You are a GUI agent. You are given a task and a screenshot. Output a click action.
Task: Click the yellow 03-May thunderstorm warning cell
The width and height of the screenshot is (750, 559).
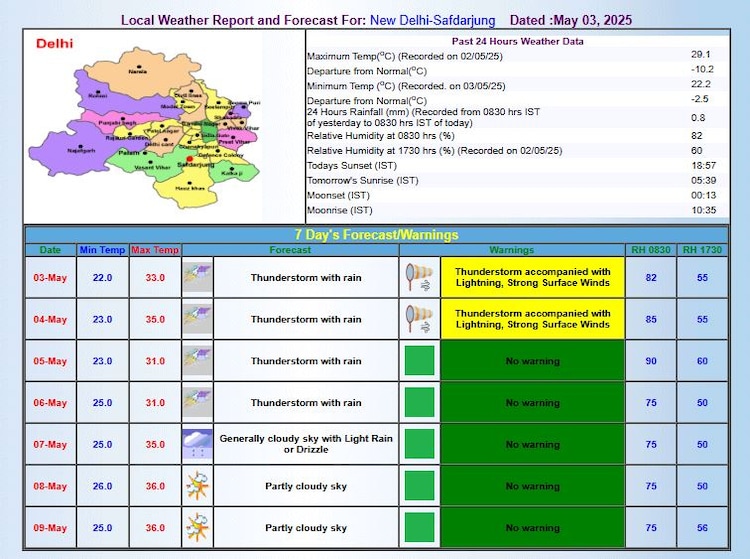[x=532, y=277]
